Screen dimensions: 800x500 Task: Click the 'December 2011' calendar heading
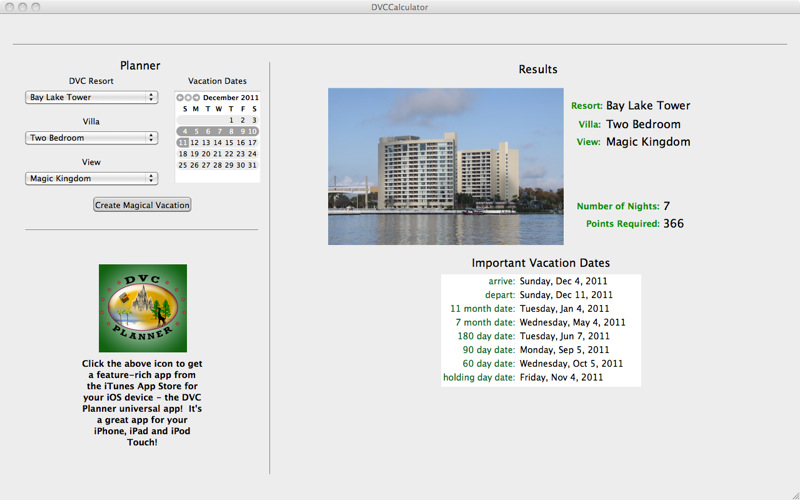tap(231, 97)
